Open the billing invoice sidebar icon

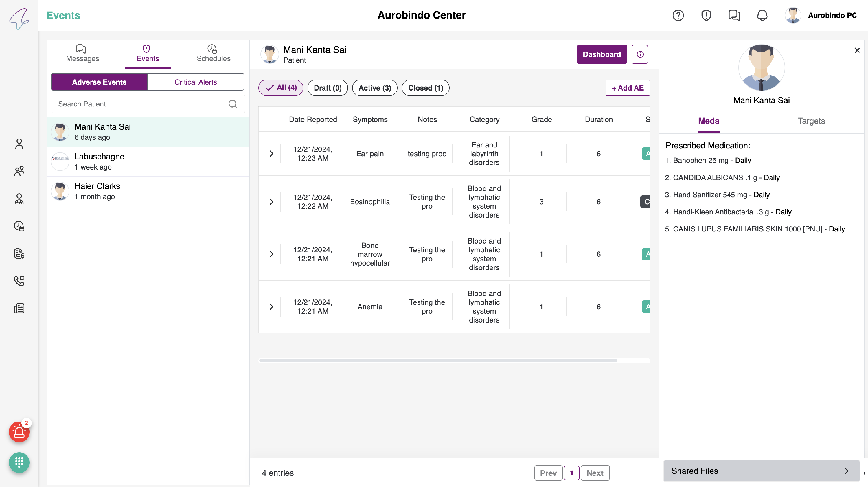[19, 253]
